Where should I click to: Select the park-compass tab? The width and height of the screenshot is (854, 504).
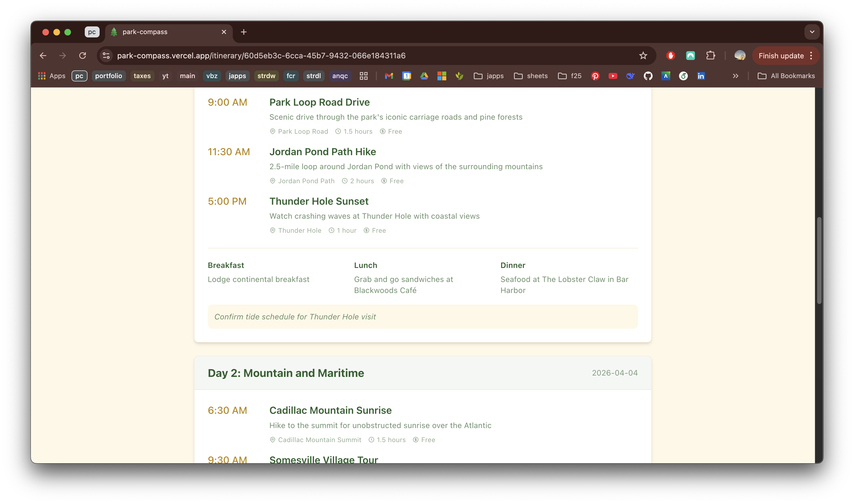pyautogui.click(x=169, y=32)
